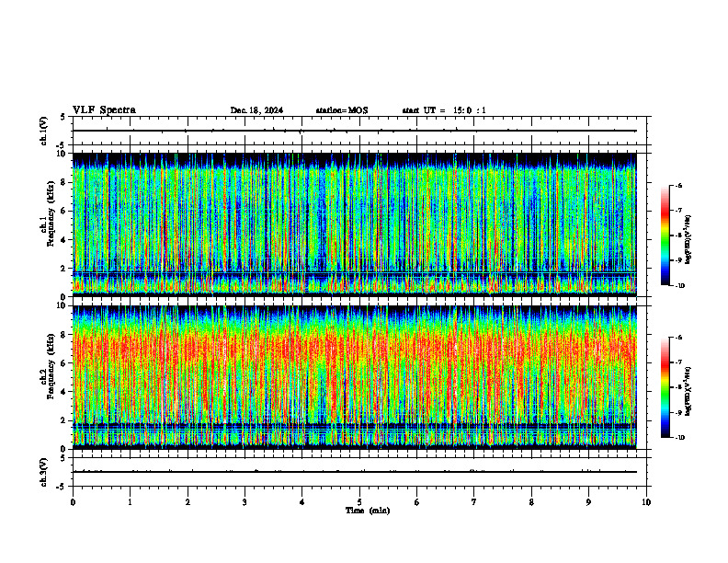The width and height of the screenshot is (728, 563).
Task: Click time axis tick label "1"
Action: click(130, 502)
